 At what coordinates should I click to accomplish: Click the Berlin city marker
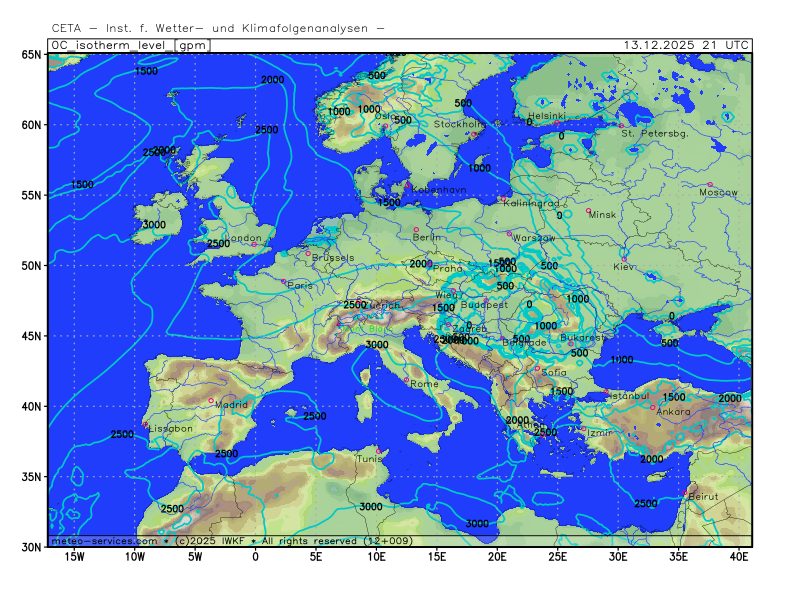point(416,230)
